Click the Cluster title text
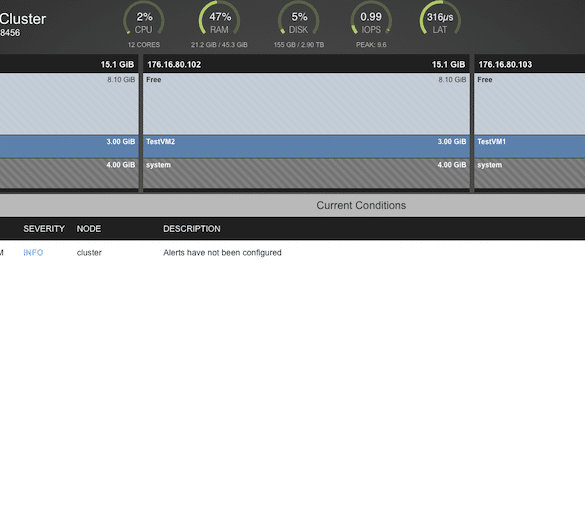The image size is (585, 524). [x=23, y=19]
